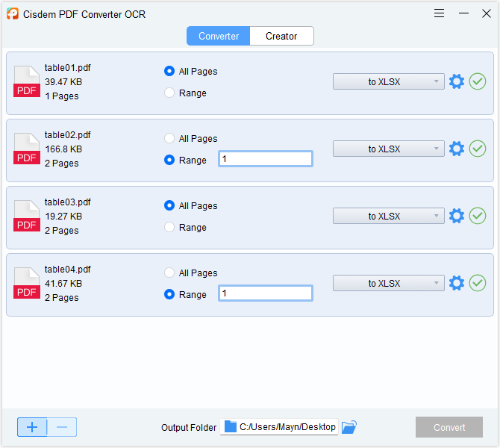Click the range input field for table04.pdf
Screen dimensions: 500x448
coord(266,293)
